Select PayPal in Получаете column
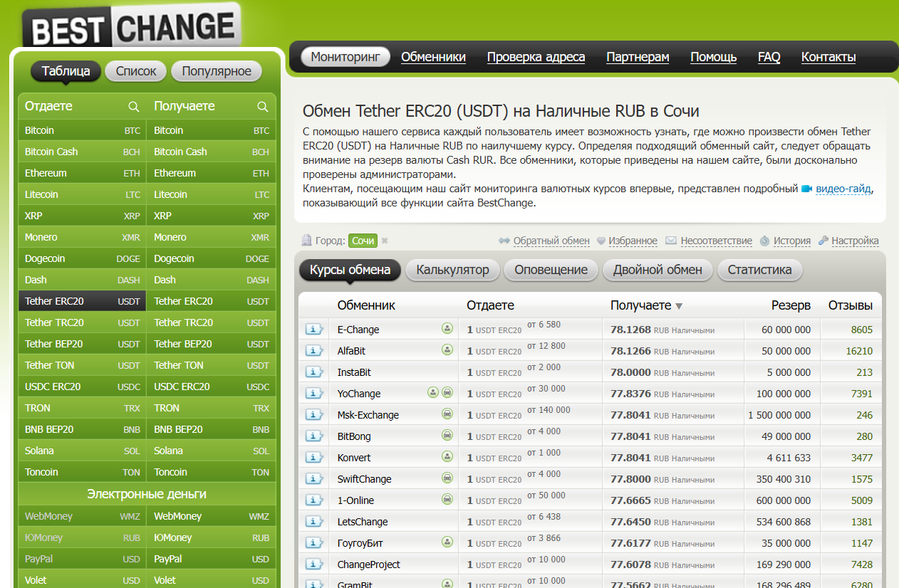Image resolution: width=899 pixels, height=588 pixels. tap(212, 559)
